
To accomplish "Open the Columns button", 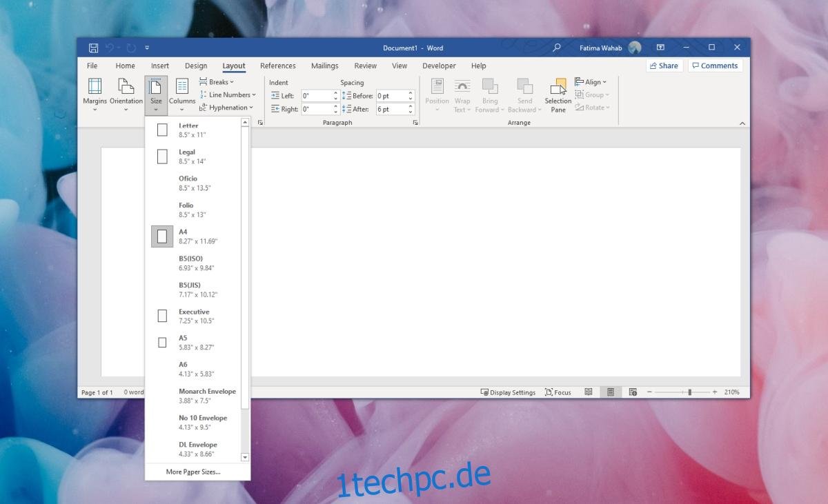I will click(182, 94).
